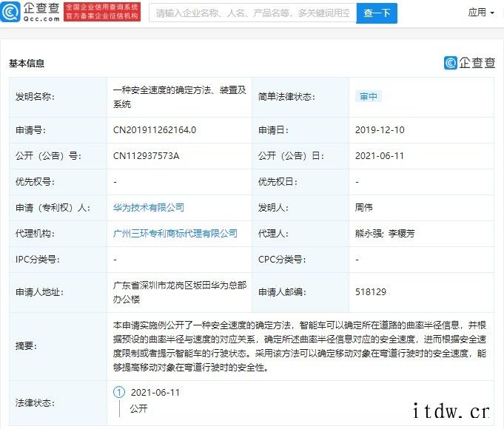Image resolution: width=504 pixels, height=429 pixels.
Task: Click the step 1 legal status marker
Action: click(119, 392)
